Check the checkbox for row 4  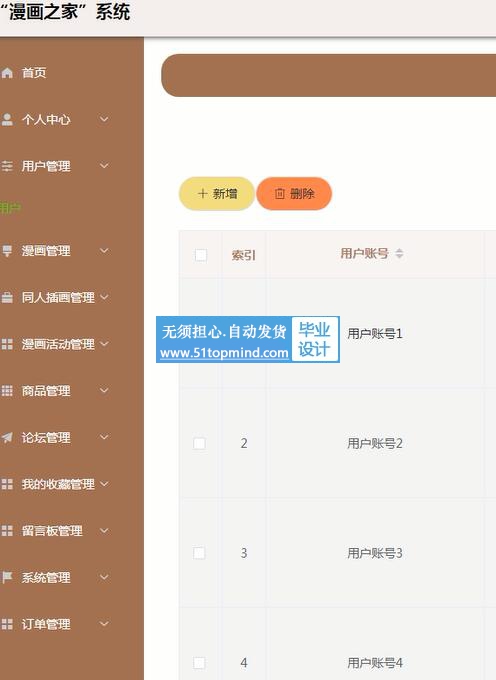tap(199, 663)
